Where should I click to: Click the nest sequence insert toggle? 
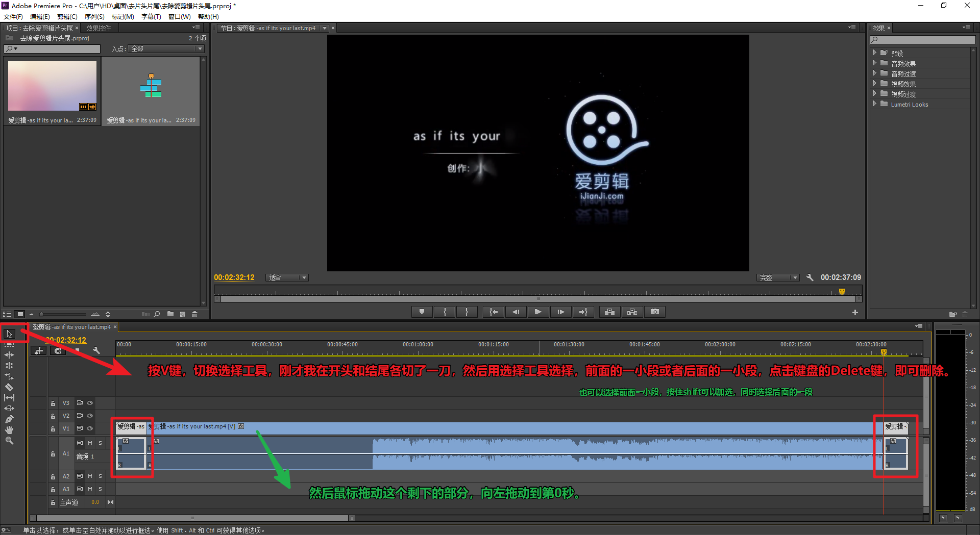click(39, 350)
